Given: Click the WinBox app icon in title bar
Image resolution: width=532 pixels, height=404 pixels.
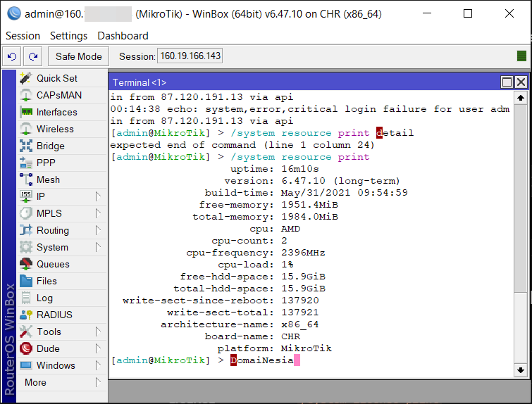Looking at the screenshot, I should pyautogui.click(x=13, y=13).
